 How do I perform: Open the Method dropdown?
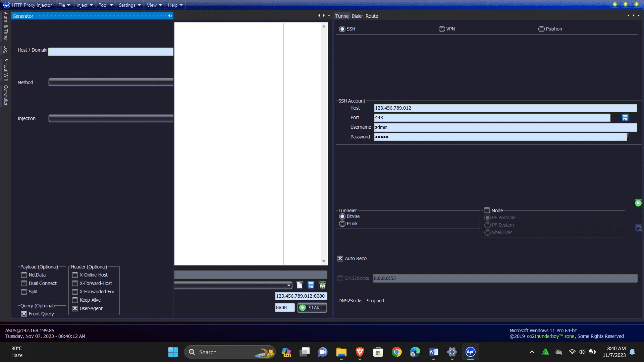[x=111, y=82]
